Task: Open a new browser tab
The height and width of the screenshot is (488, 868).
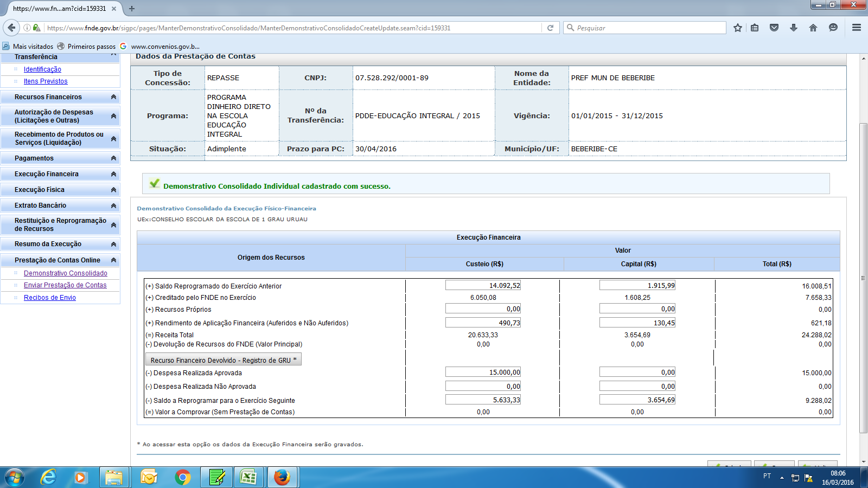Action: pos(132,9)
